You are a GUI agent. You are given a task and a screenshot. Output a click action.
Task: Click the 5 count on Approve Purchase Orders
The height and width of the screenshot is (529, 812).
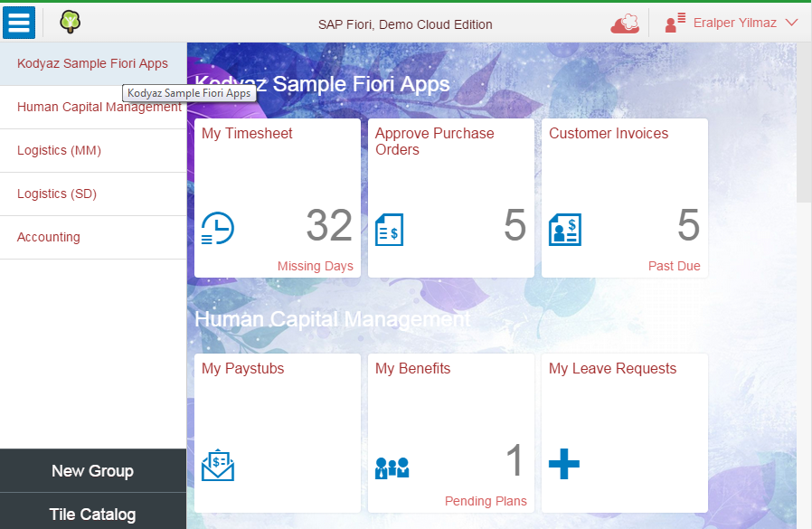(515, 225)
